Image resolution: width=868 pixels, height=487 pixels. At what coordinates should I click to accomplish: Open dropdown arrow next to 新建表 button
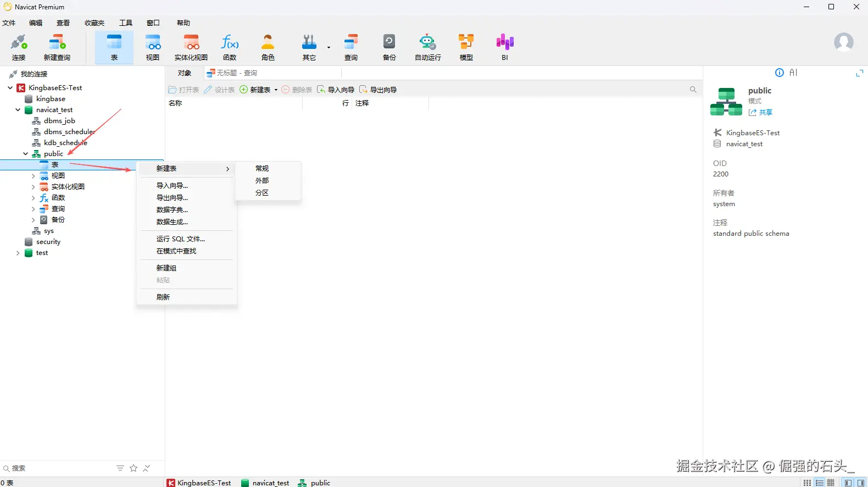tap(276, 90)
